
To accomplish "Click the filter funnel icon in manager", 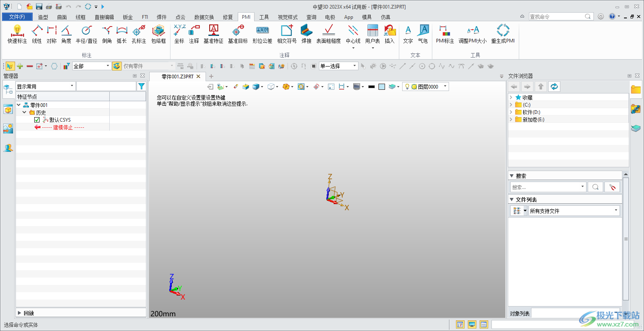I will click(141, 86).
